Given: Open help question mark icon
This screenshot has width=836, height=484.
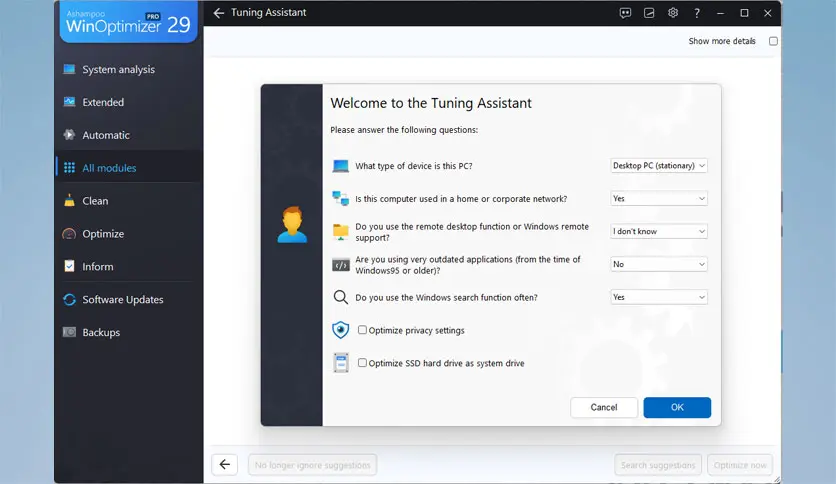Looking at the screenshot, I should [696, 13].
